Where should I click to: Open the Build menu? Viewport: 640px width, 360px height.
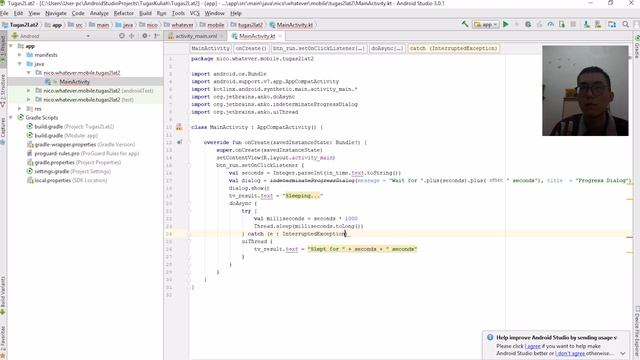(145, 13)
